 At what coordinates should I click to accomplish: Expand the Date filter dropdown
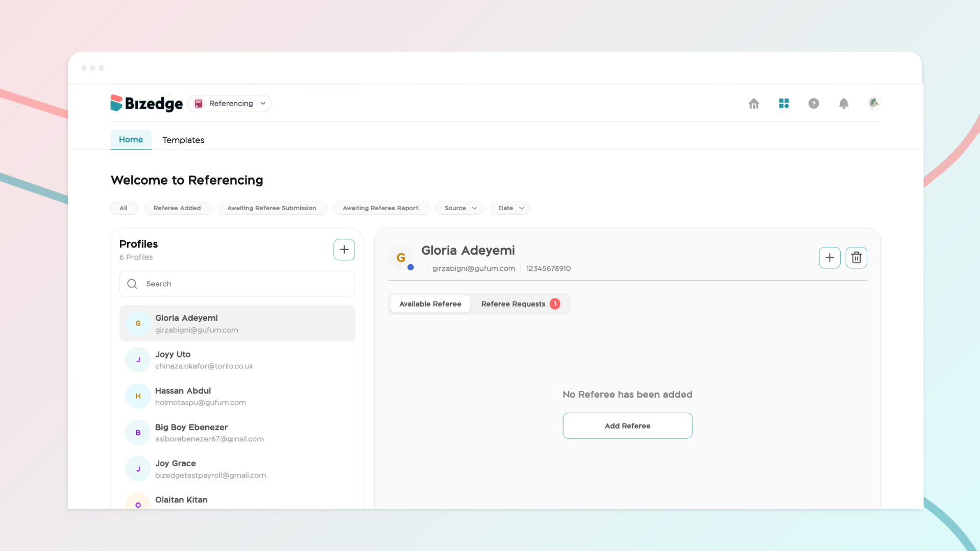coord(510,208)
